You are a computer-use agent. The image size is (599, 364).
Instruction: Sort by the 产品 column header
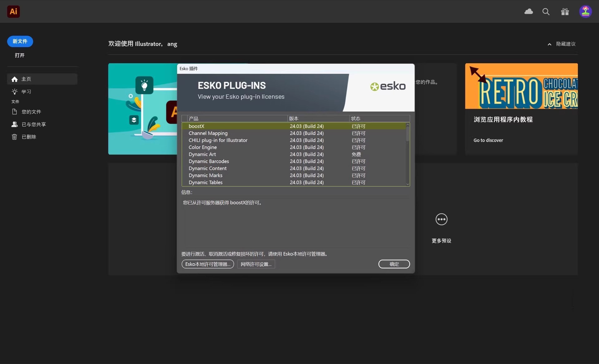[x=237, y=119]
